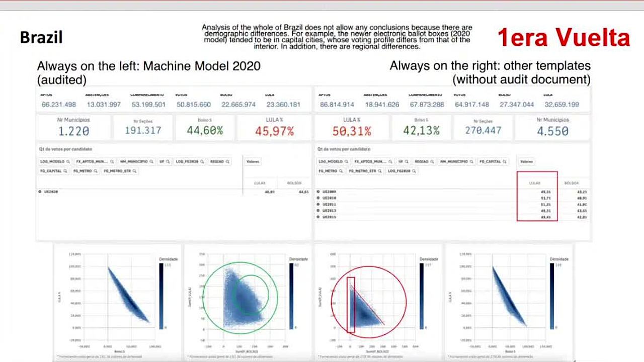
Task: Expand the UE2011 row in right pivot table
Action: tap(318, 204)
